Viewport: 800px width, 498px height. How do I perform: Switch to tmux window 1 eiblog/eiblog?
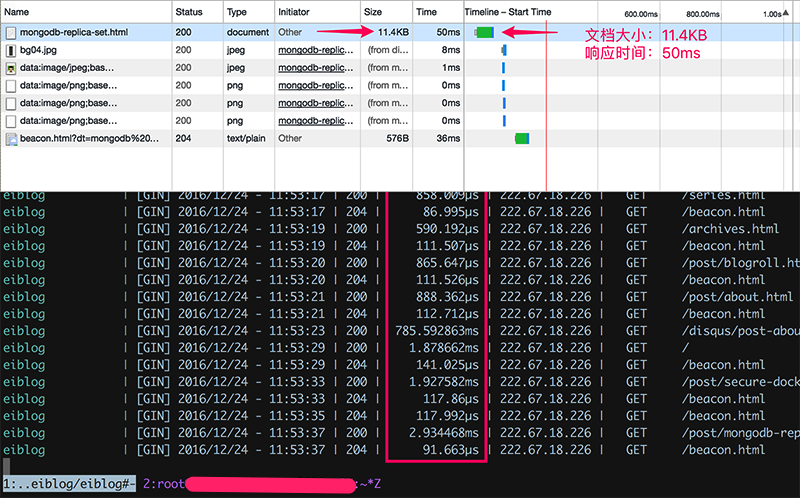click(x=68, y=483)
